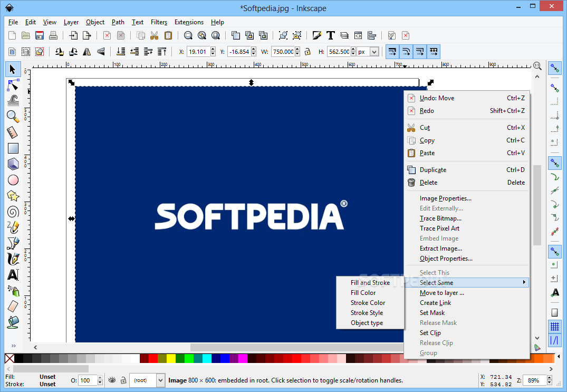The width and height of the screenshot is (567, 392).
Task: Select the Eraser tool
Action: pos(13,307)
